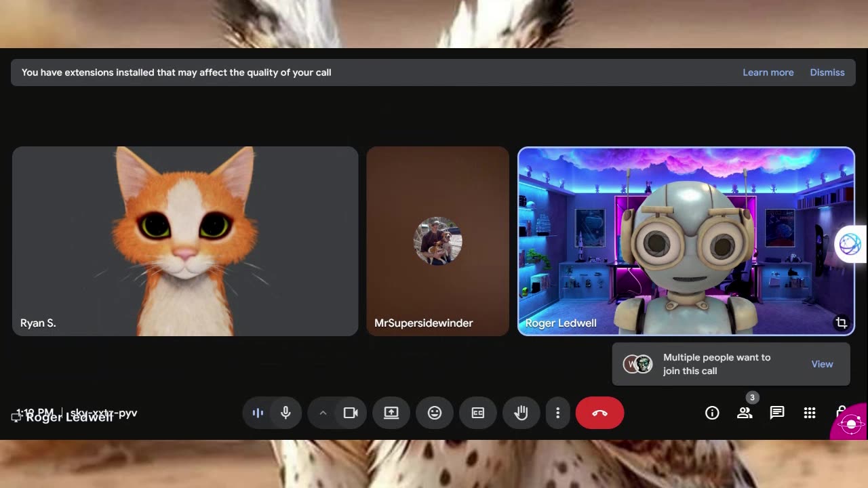Viewport: 868px width, 488px height.
Task: Raise your hand
Action: [521, 413]
